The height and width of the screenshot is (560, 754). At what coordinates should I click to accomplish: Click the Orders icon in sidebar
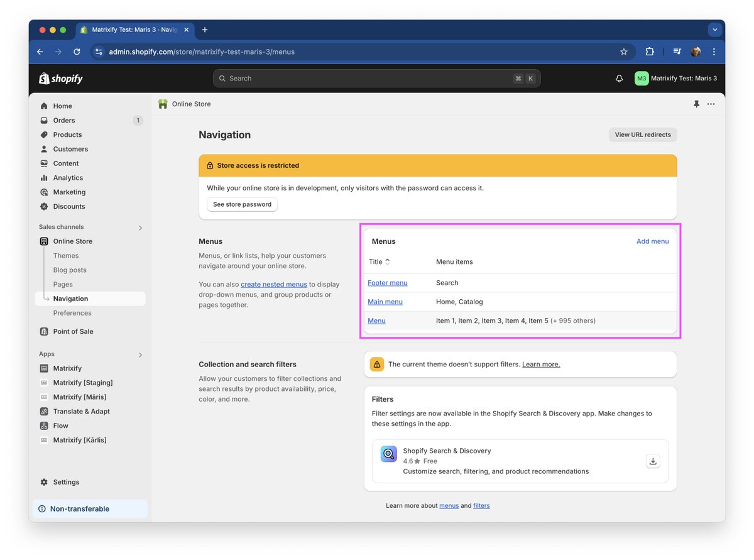[x=44, y=121]
